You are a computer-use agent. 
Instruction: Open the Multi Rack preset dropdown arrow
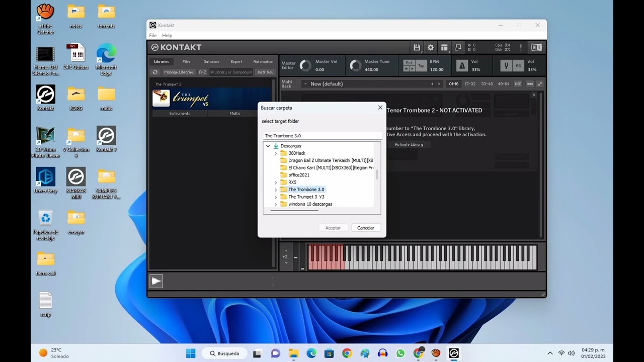click(305, 84)
